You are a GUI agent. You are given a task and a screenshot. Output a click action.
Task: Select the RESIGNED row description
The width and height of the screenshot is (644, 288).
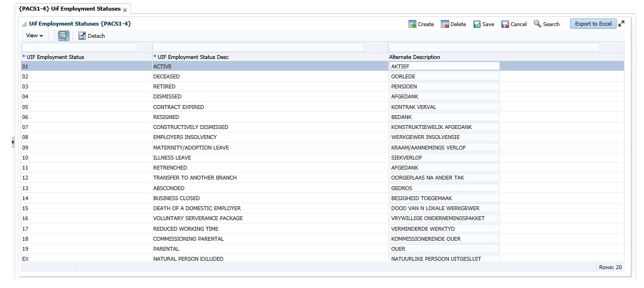pyautogui.click(x=270, y=117)
